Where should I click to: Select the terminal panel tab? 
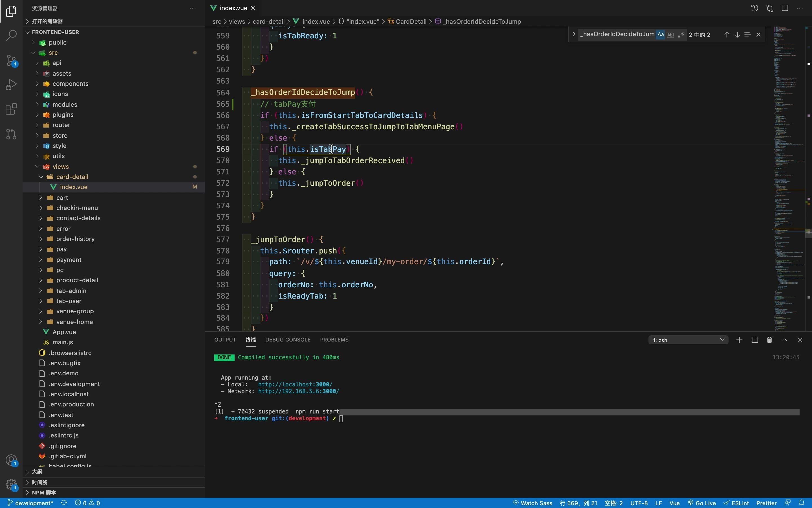[x=251, y=340]
